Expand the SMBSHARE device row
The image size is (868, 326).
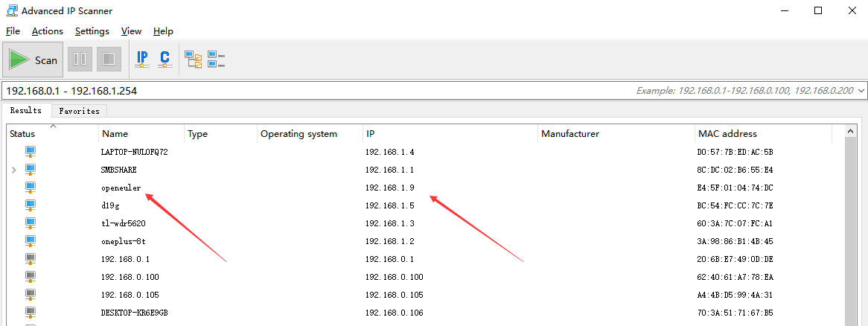(13, 170)
